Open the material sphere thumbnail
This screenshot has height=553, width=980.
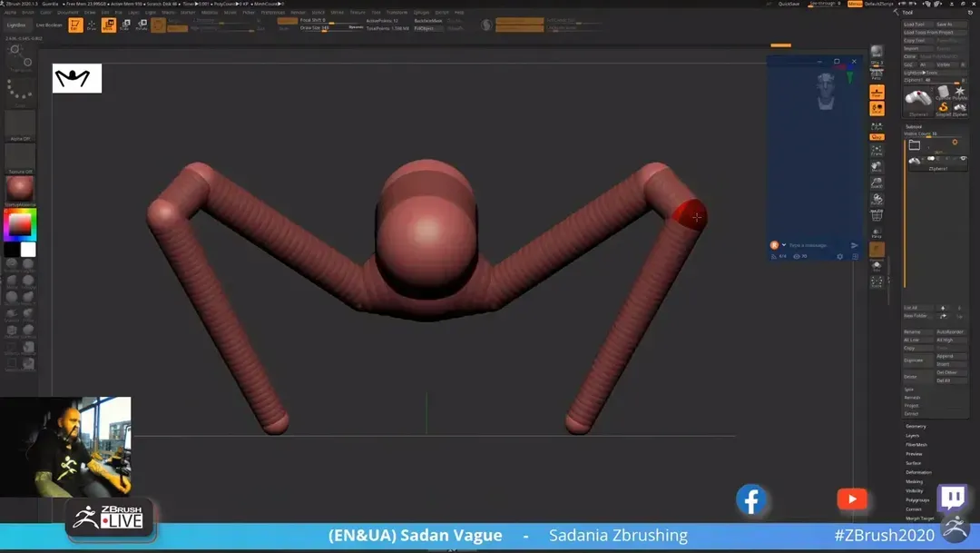20,189
